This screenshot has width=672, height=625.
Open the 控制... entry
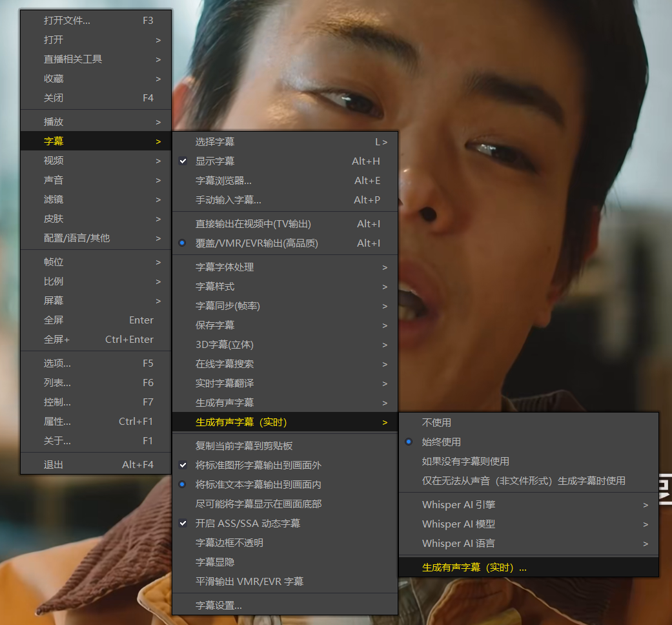96,402
